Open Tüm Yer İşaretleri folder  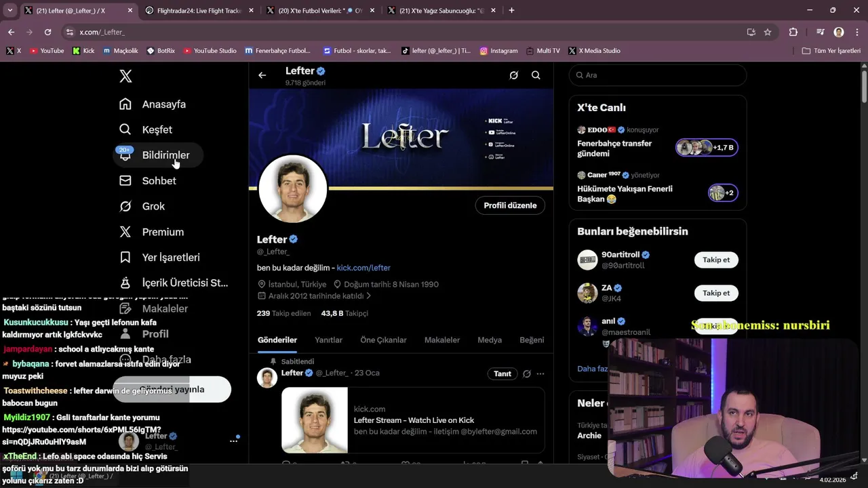coord(831,51)
